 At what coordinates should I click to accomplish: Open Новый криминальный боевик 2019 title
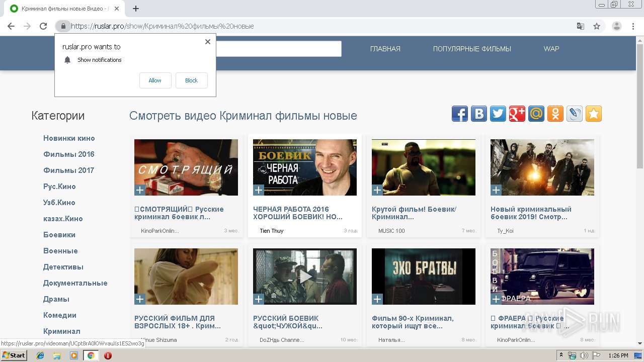[531, 213]
